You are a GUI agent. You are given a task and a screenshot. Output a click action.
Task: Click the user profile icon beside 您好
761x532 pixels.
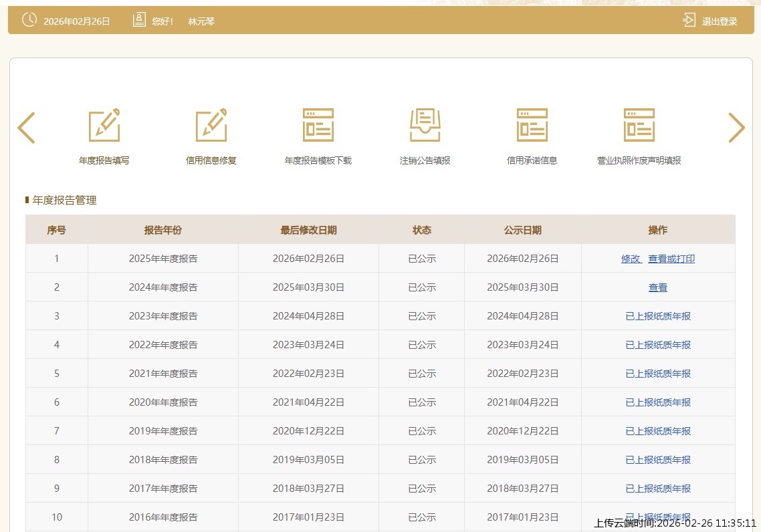(139, 20)
